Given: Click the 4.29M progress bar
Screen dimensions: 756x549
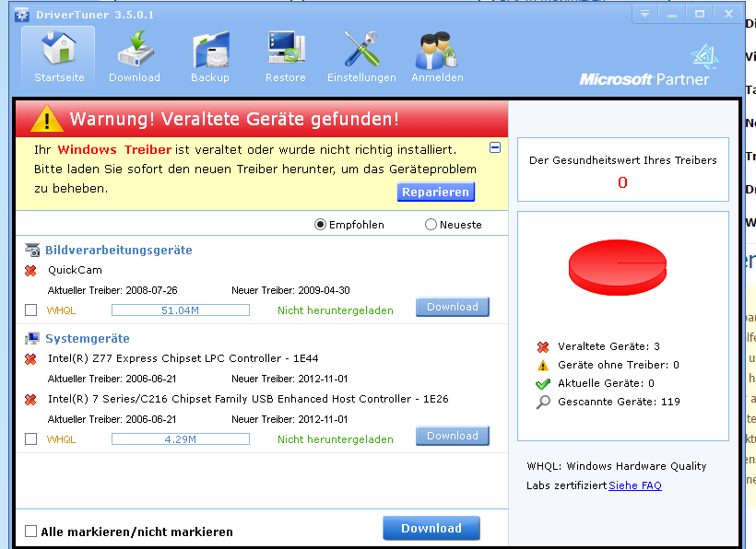Looking at the screenshot, I should [x=181, y=439].
